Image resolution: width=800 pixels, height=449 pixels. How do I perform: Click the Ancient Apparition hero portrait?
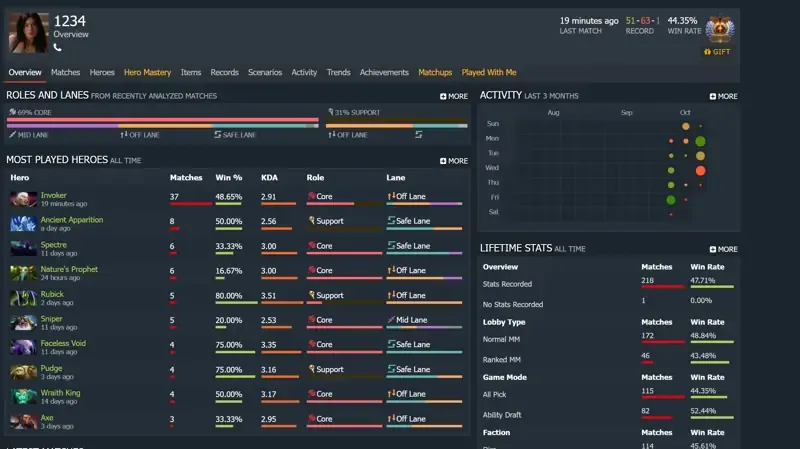tap(23, 223)
